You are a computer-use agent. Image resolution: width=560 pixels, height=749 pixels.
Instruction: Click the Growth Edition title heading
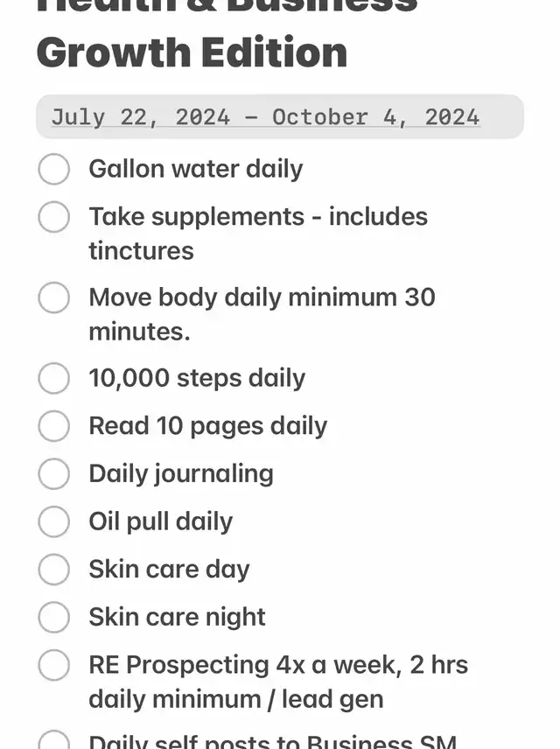[x=192, y=52]
